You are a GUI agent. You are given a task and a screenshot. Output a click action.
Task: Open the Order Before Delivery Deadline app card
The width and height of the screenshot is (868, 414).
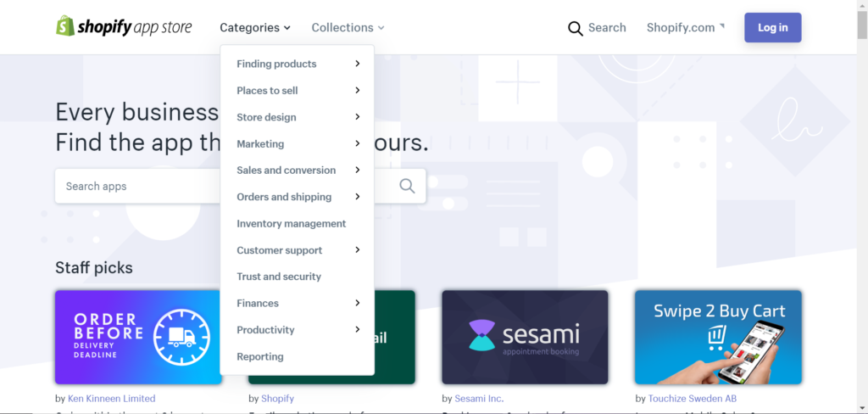[x=138, y=337]
